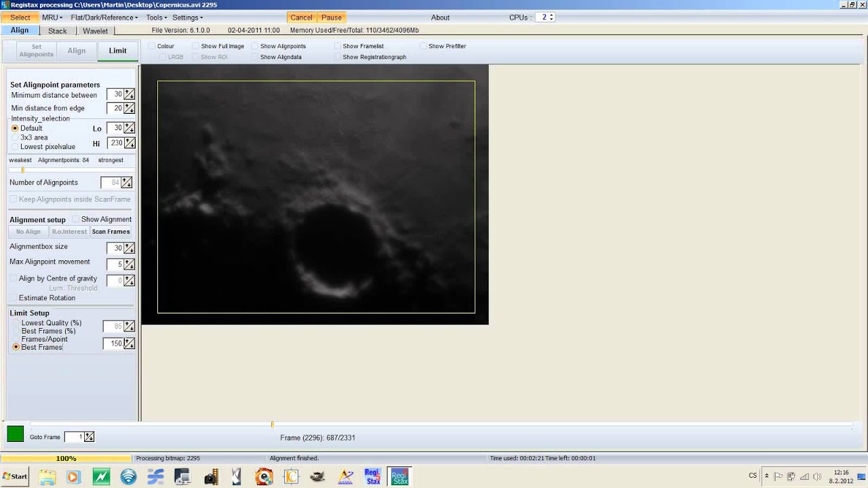Viewport: 868px width, 488px height.
Task: Switch to the Wavelet tab
Action: click(96, 31)
